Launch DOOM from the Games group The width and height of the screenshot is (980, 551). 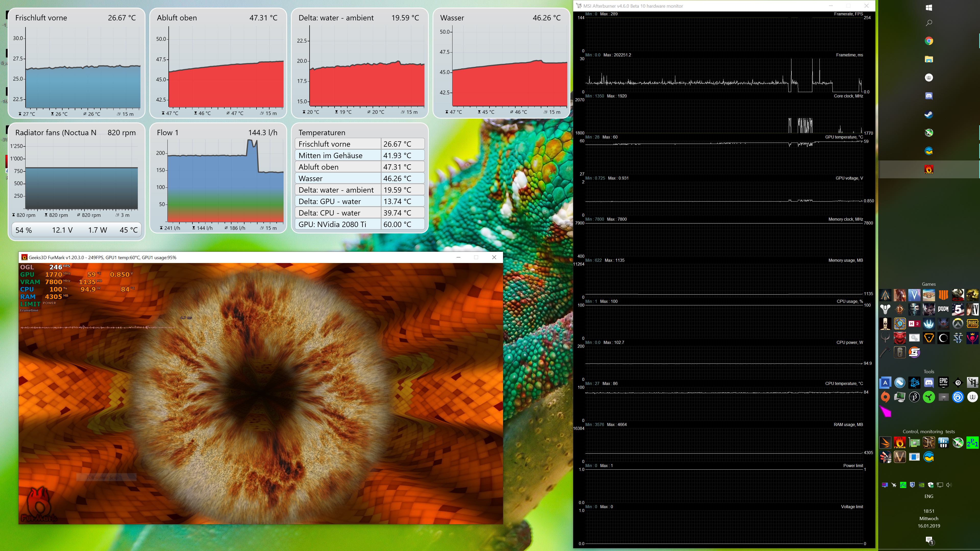point(943,309)
